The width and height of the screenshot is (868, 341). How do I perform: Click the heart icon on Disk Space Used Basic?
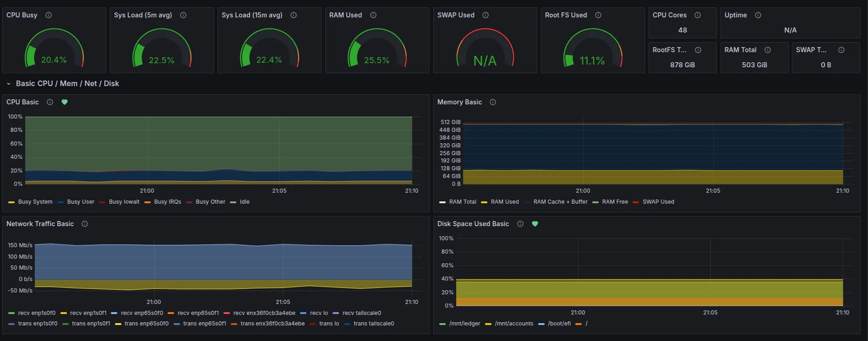[535, 224]
